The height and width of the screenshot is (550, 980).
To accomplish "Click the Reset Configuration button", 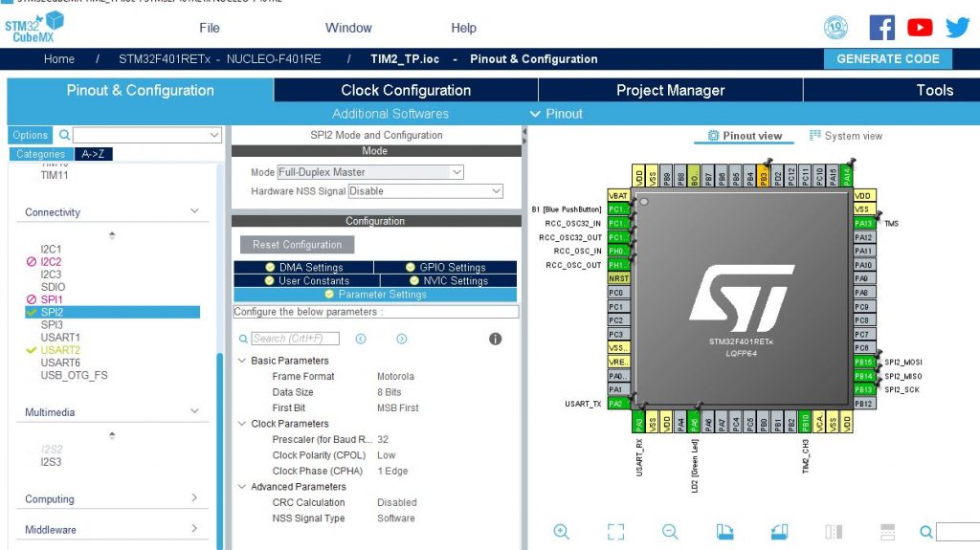I will pos(297,244).
